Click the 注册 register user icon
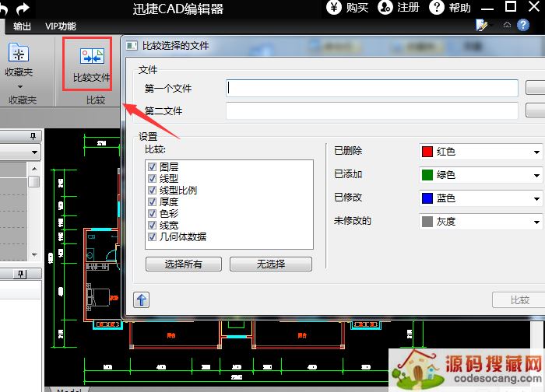Image resolution: width=545 pixels, height=392 pixels. pyautogui.click(x=385, y=8)
